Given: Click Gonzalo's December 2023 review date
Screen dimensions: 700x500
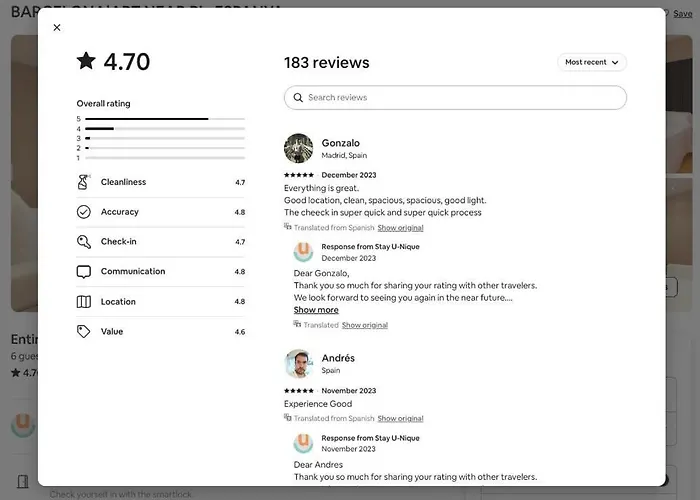Looking at the screenshot, I should pos(349,175).
